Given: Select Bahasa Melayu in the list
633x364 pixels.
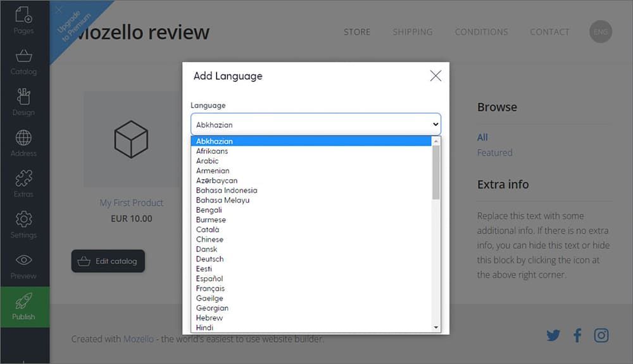Looking at the screenshot, I should (311, 200).
